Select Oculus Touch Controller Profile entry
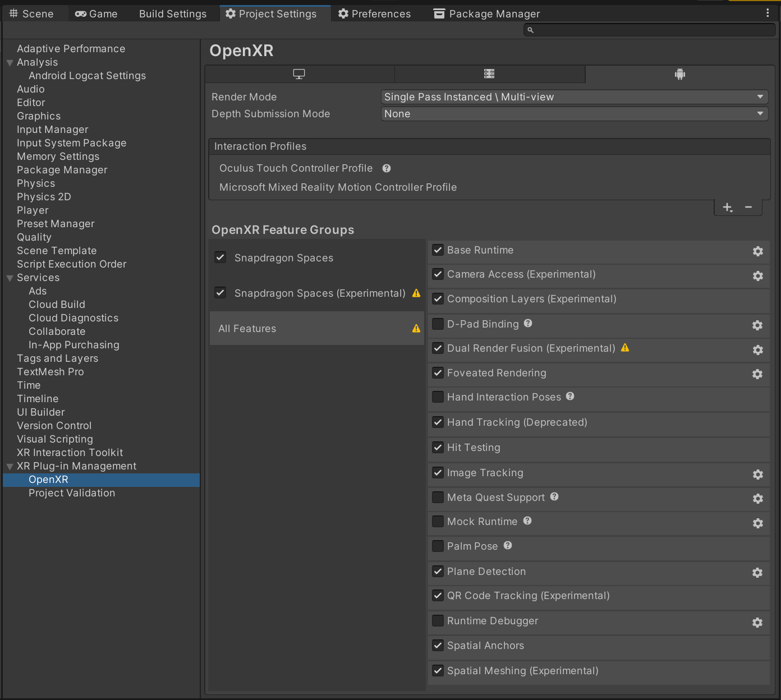Screen dimensions: 781x700 point(296,168)
